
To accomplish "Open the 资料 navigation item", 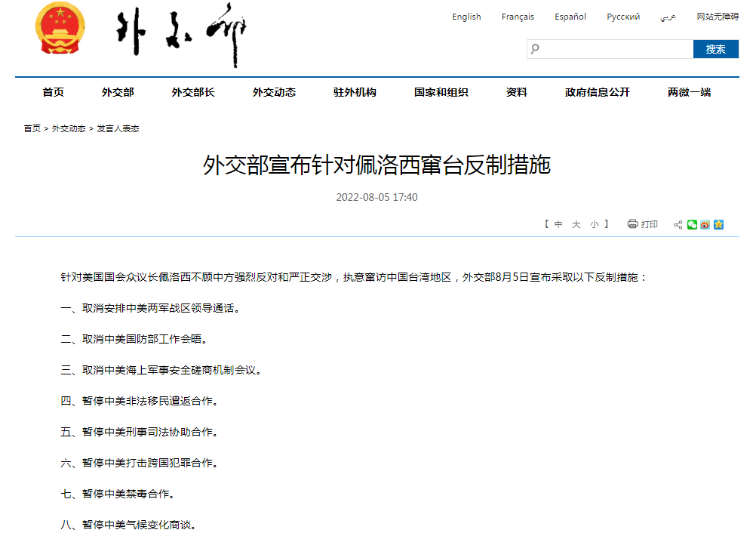I will coord(516,92).
